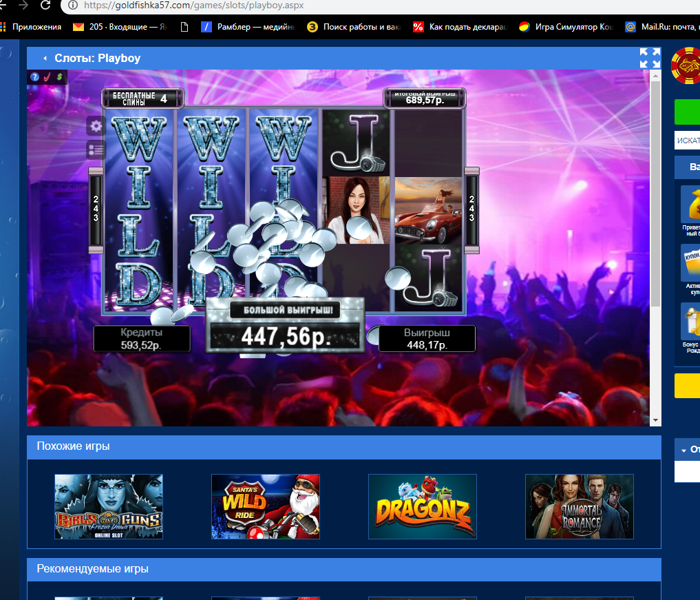Reload the page with refresh button
The image size is (700, 600).
(45, 6)
